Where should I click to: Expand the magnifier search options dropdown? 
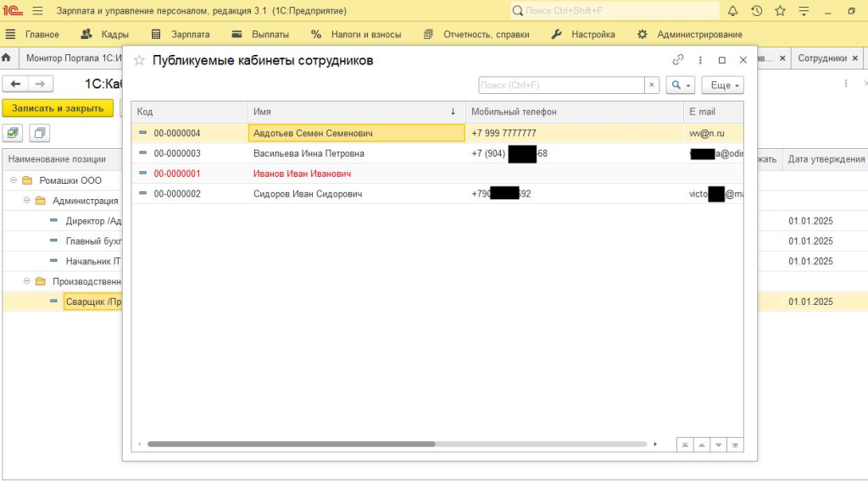coord(680,86)
